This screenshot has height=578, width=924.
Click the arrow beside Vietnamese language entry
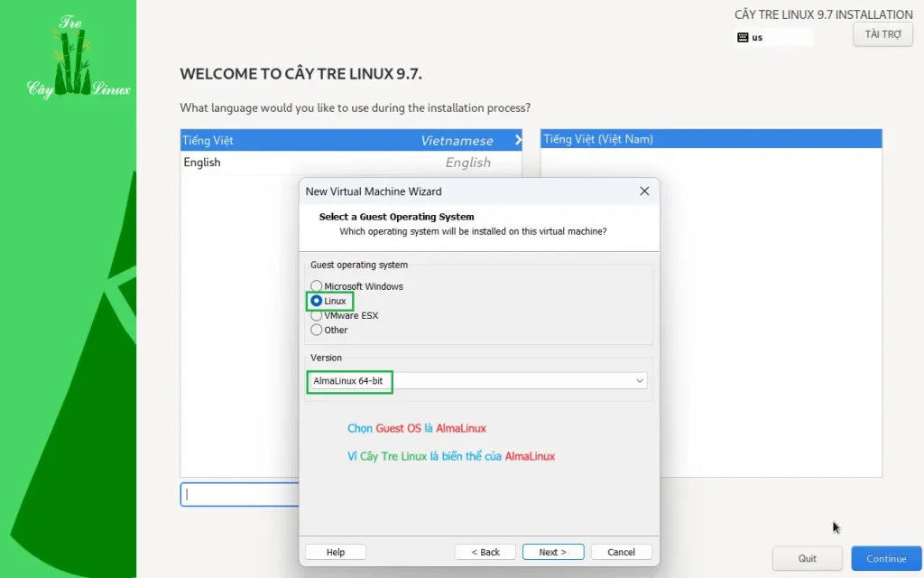(x=518, y=140)
